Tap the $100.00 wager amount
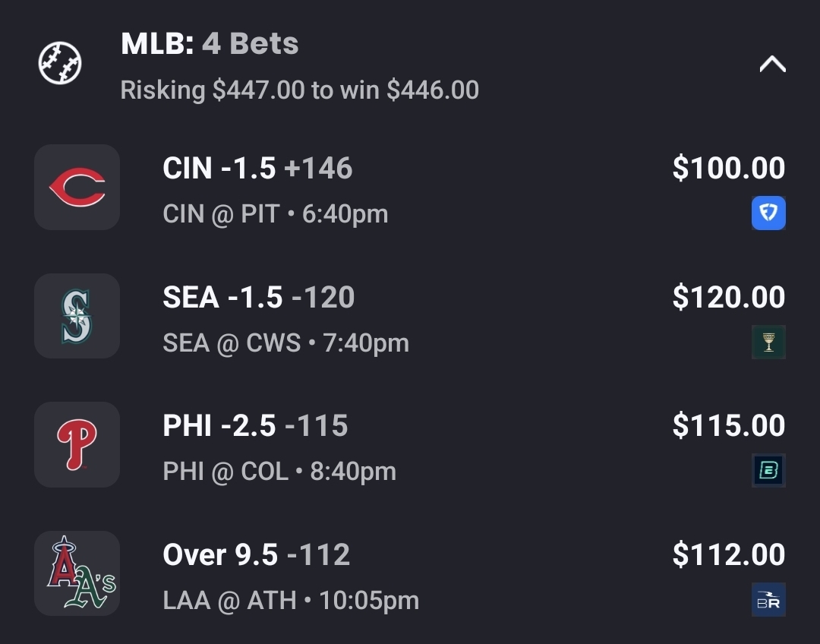This screenshot has width=820, height=644. (x=728, y=169)
